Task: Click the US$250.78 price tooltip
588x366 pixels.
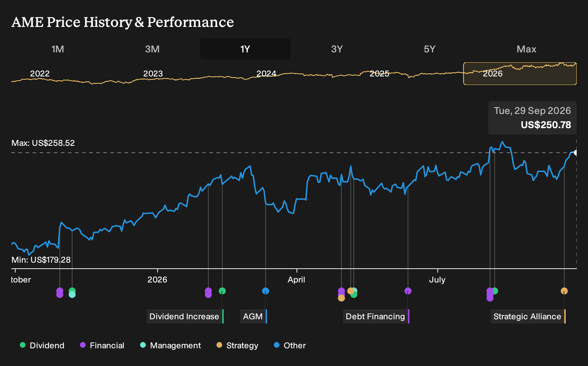Action: pos(532,118)
